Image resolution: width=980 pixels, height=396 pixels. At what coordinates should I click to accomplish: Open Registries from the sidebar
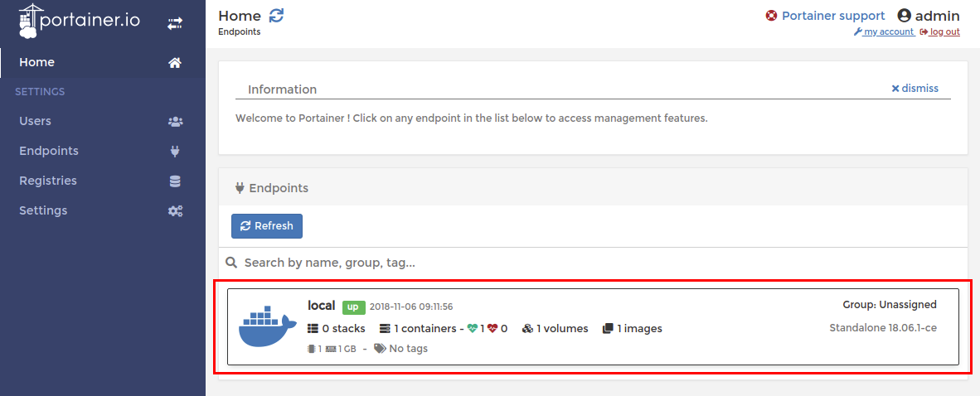point(48,181)
